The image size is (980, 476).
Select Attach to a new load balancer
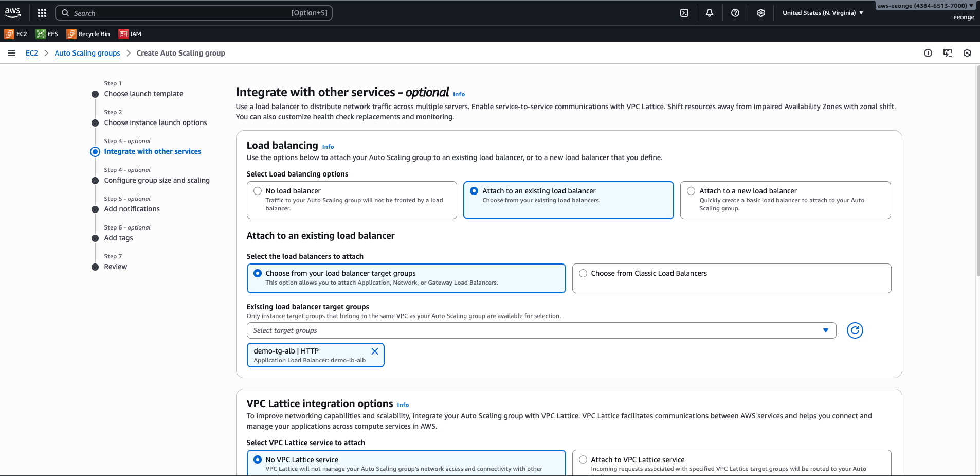tap(691, 191)
